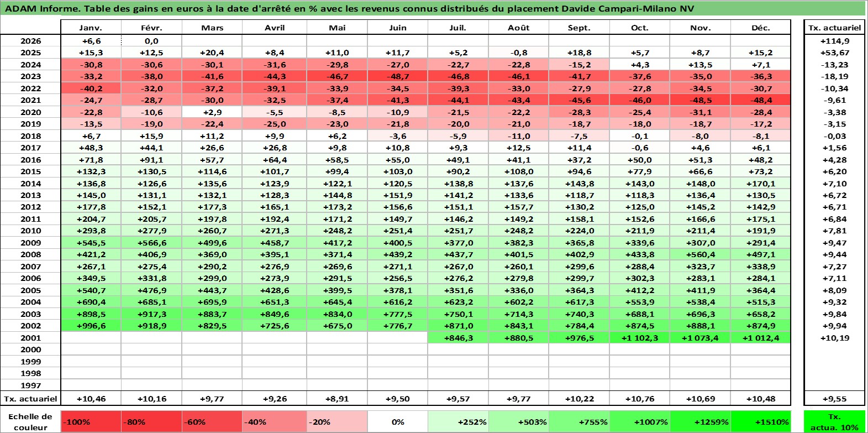
Task: Select the Mars column header
Action: point(212,28)
